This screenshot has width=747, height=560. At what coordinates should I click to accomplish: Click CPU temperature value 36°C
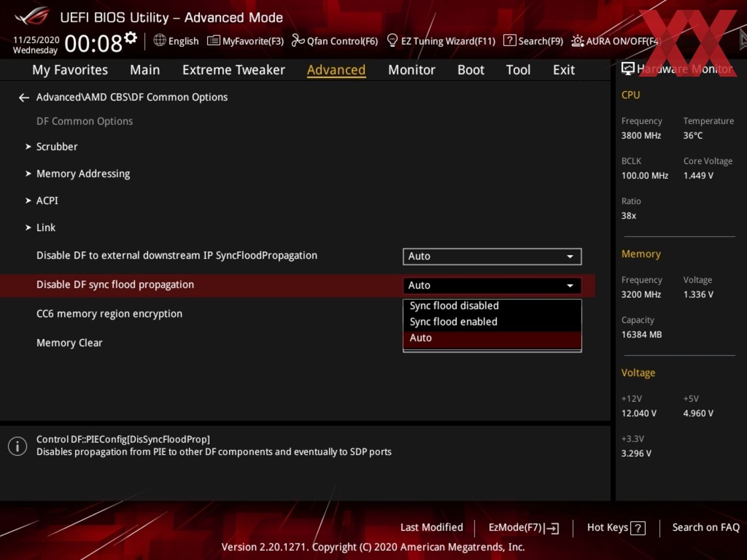(x=693, y=136)
